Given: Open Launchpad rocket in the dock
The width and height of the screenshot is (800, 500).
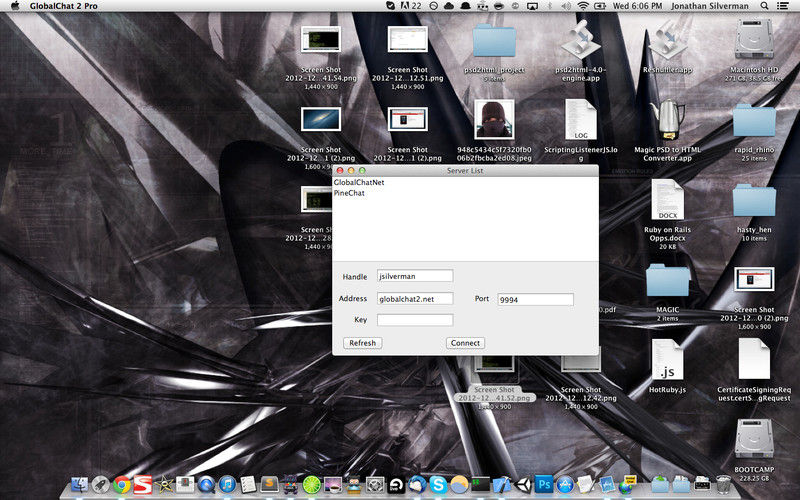Looking at the screenshot, I should tap(101, 485).
